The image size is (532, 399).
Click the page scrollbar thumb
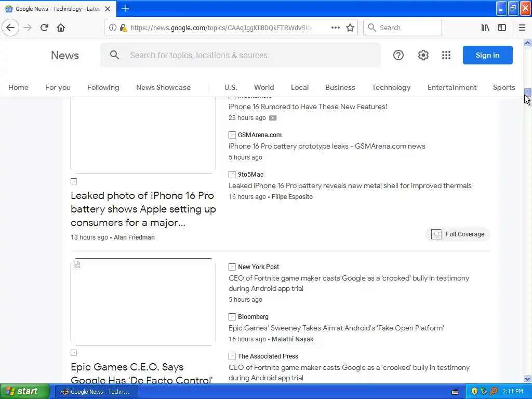tap(527, 91)
